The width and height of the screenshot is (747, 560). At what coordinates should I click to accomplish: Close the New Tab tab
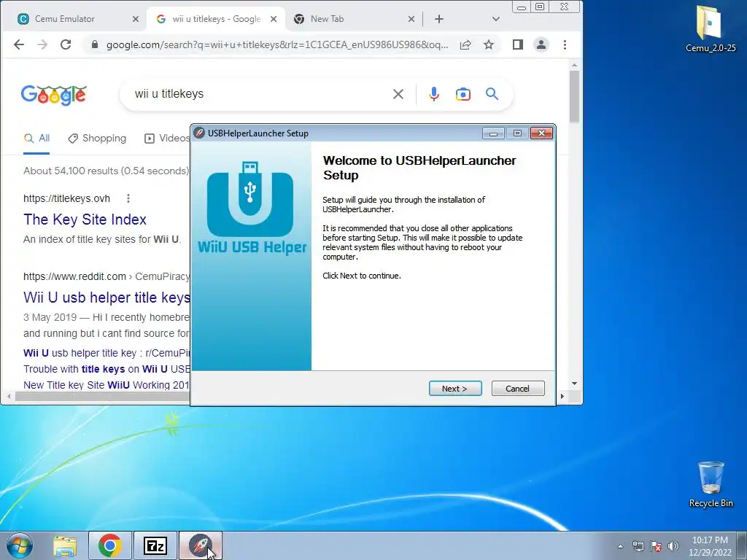click(411, 19)
